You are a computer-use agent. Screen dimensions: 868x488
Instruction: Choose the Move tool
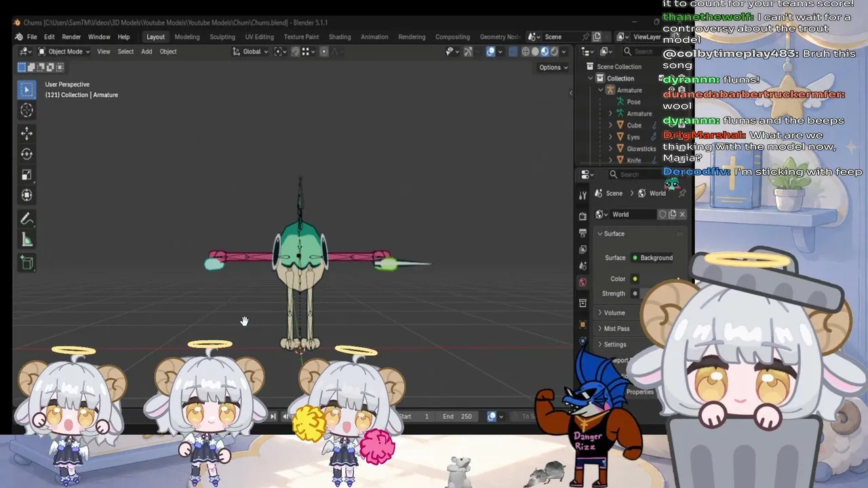(27, 134)
